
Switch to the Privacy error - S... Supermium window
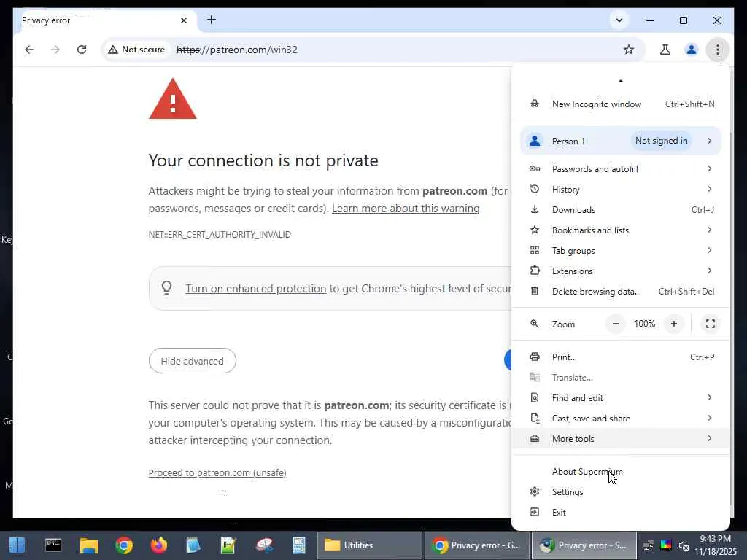point(584,545)
